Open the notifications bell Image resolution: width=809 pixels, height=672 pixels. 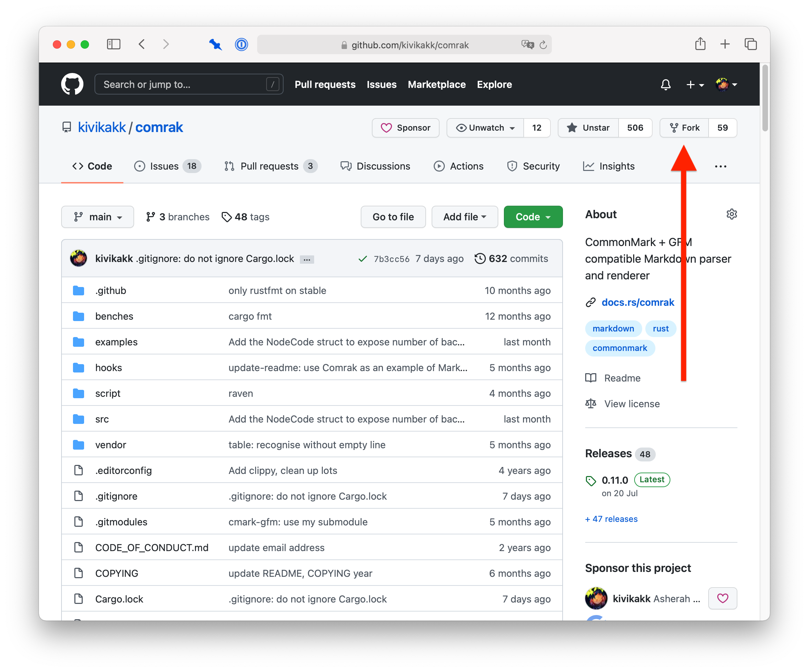(x=666, y=84)
